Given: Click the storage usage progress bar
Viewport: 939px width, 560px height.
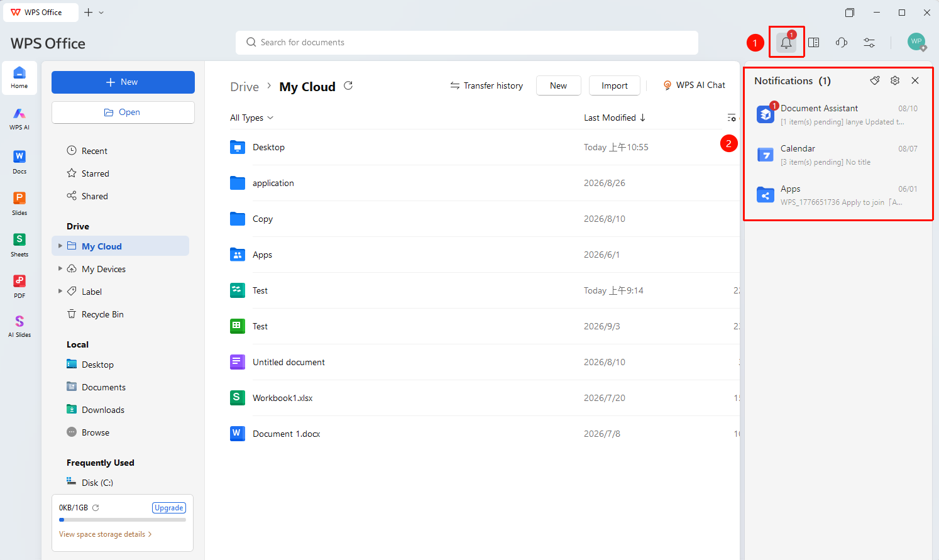Looking at the screenshot, I should pos(123,520).
